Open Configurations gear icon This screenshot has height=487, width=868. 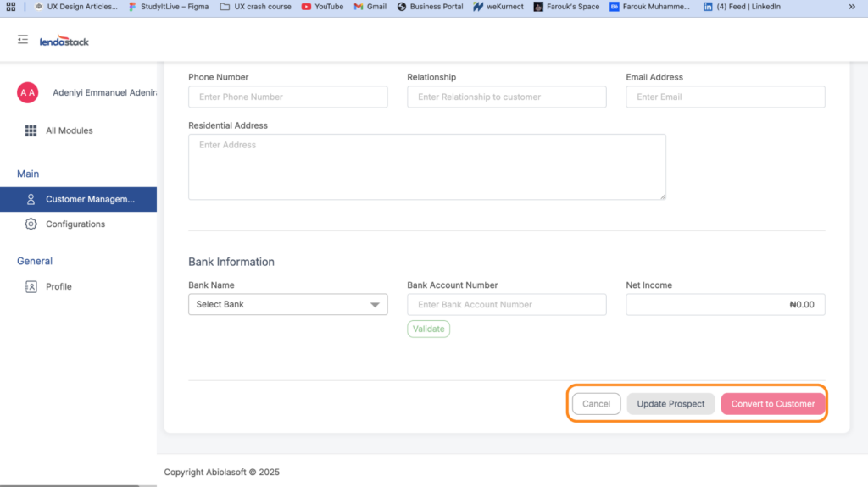31,224
